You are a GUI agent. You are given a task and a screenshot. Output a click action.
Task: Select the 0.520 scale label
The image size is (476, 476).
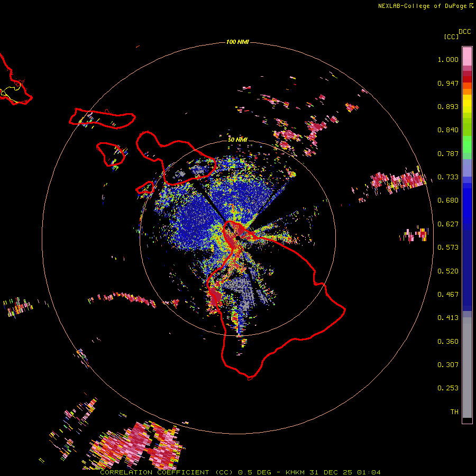[x=448, y=271]
